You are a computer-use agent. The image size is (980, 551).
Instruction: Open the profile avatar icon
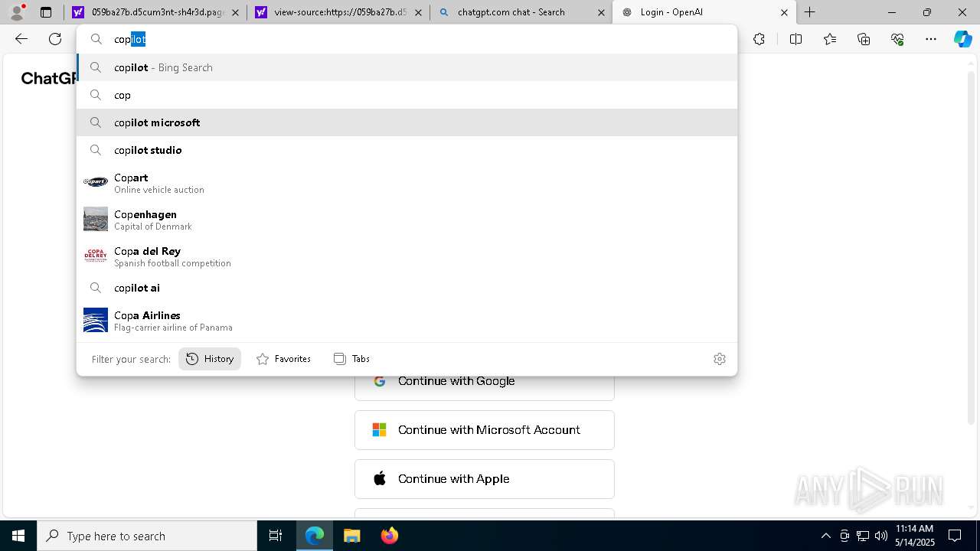(17, 12)
